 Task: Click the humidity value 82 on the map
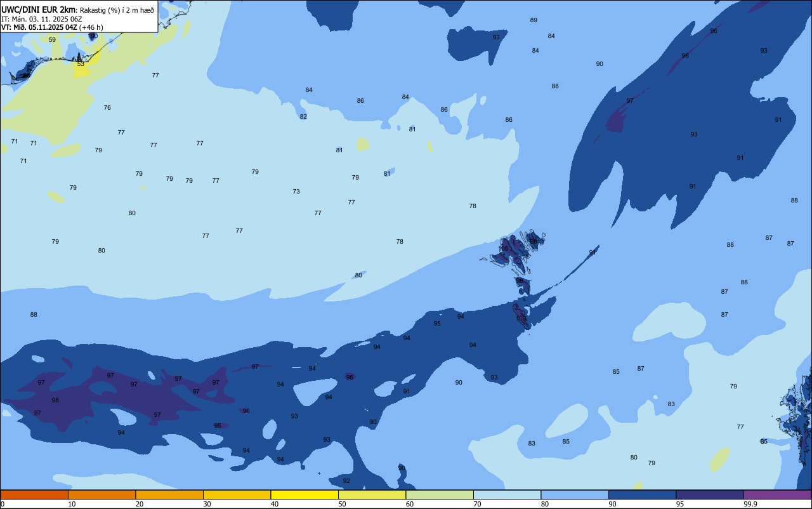tap(303, 117)
